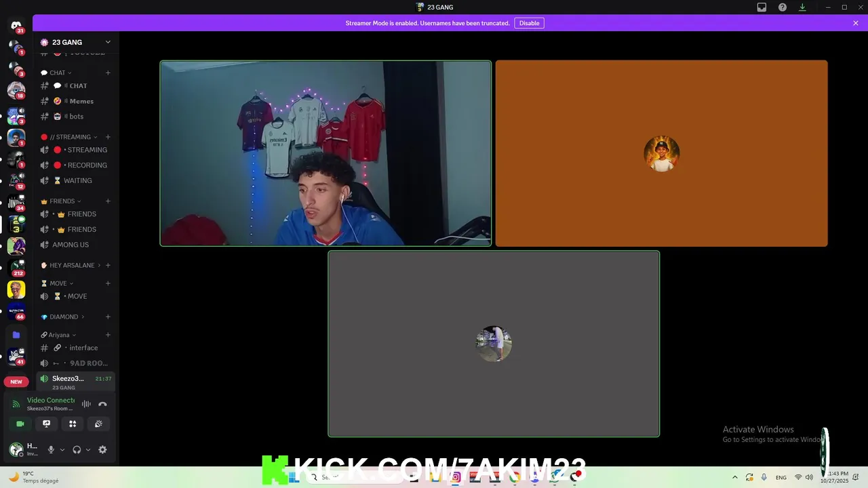The height and width of the screenshot is (488, 868).
Task: Join the AMONG US voice channel
Action: [75, 245]
